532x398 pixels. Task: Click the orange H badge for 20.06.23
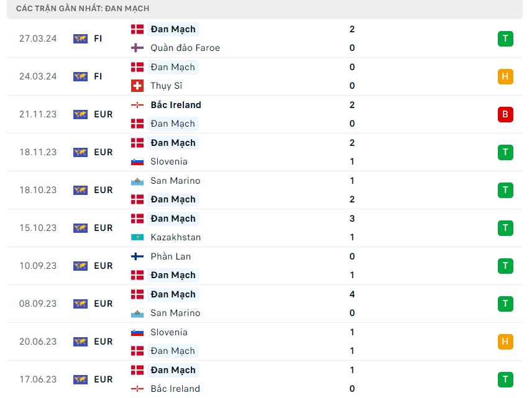coord(505,341)
